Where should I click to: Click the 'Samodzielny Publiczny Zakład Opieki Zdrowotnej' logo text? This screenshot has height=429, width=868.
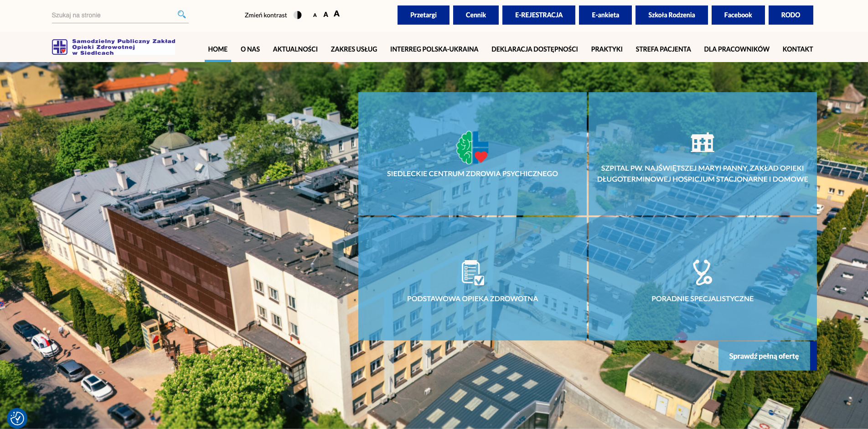coord(124,47)
